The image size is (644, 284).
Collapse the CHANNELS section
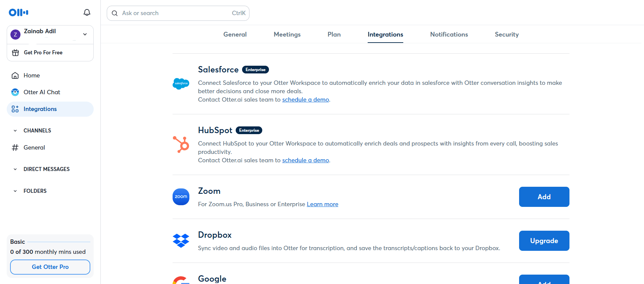pos(15,131)
